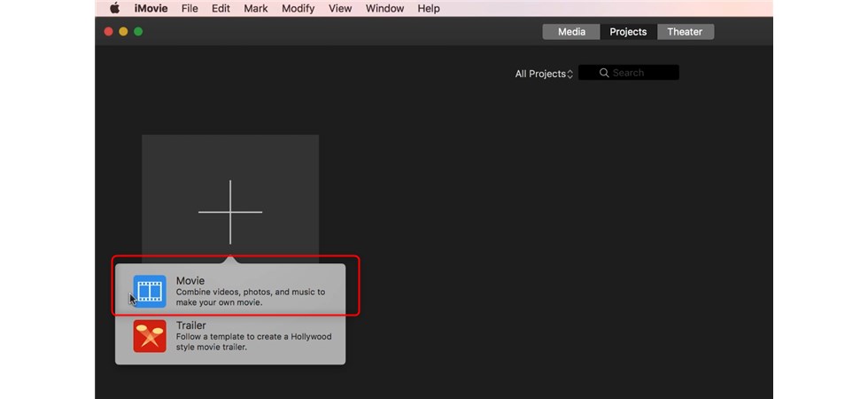Switch to the Media tab
This screenshot has width=868, height=399.
[571, 32]
